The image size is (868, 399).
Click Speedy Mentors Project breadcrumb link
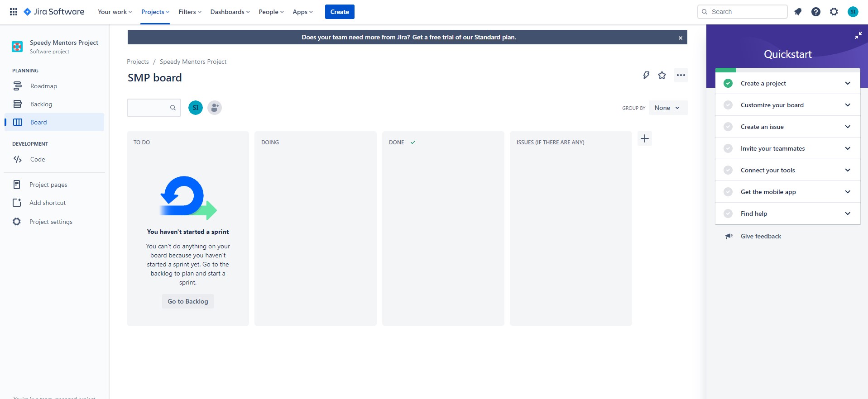tap(193, 62)
